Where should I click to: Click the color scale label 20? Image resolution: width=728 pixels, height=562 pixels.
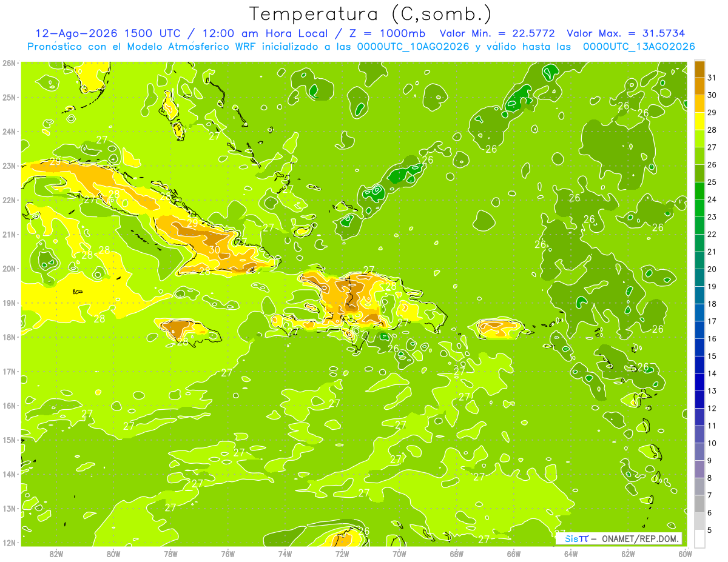712,269
